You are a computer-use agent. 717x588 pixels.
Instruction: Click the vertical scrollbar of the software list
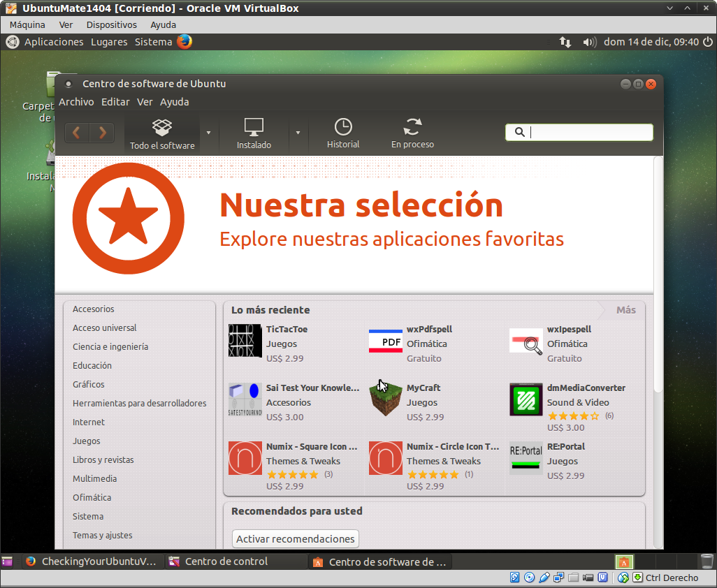tap(658, 279)
